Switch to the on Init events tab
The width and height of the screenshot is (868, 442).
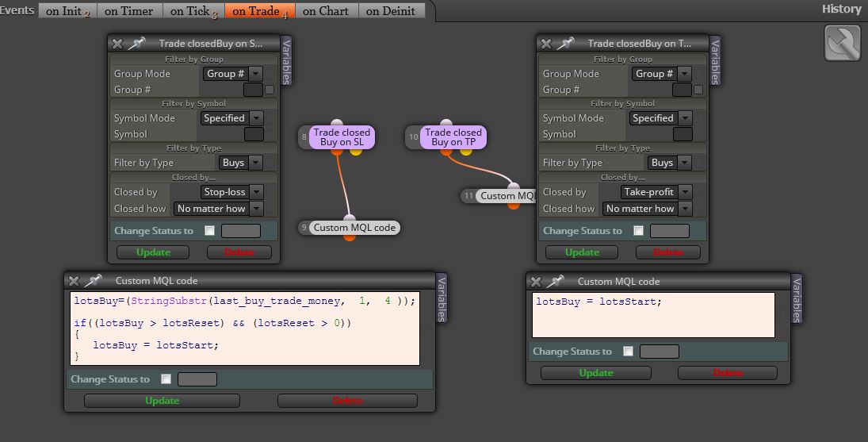(x=67, y=10)
